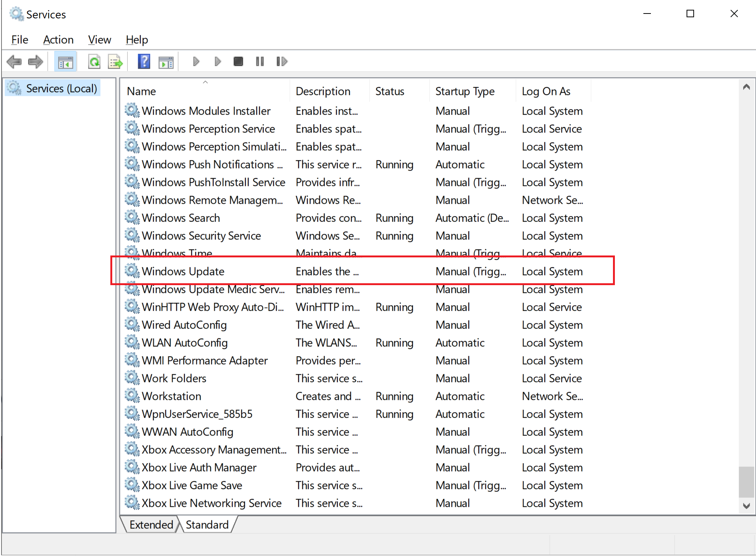This screenshot has width=756, height=556.
Task: Select Windows Update Medic Service row
Action: 358,289
